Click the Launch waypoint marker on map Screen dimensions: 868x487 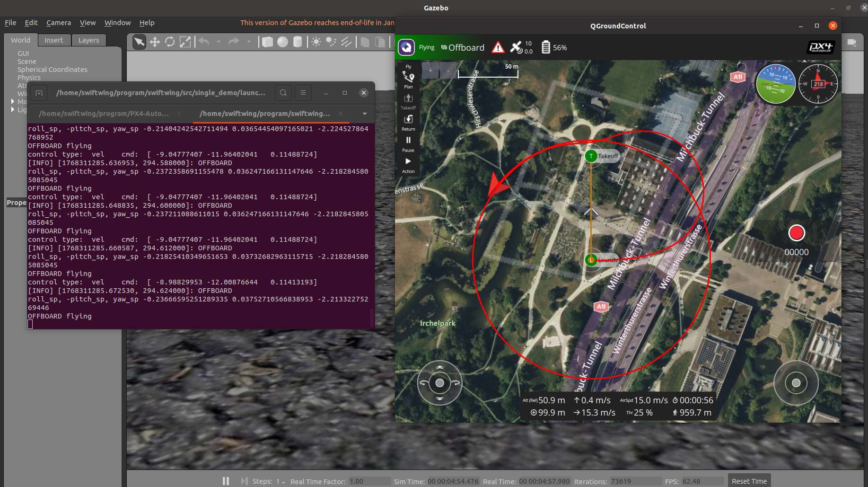591,260
